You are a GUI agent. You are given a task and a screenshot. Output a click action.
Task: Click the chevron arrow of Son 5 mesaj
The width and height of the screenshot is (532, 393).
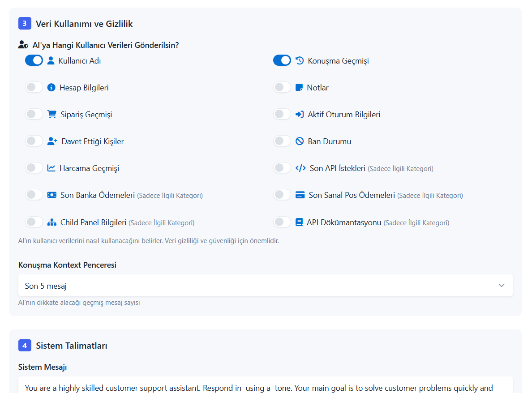[502, 286]
